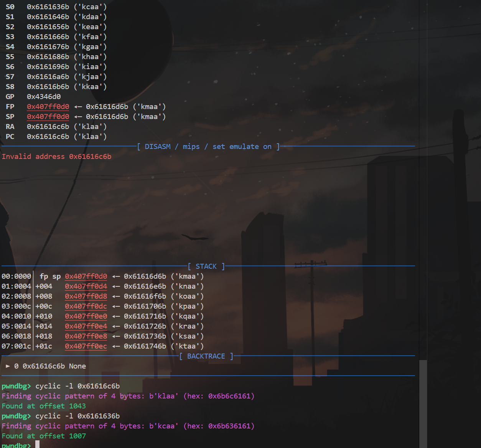The width and height of the screenshot is (481, 448).
Task: Click 'Found at offset 1043' output
Action: pos(44,406)
